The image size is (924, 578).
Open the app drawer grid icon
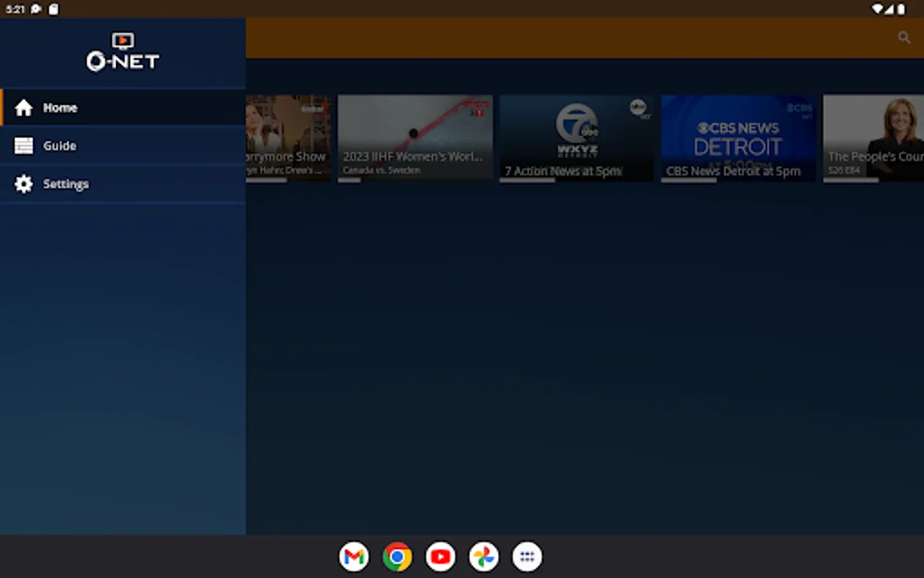point(527,557)
